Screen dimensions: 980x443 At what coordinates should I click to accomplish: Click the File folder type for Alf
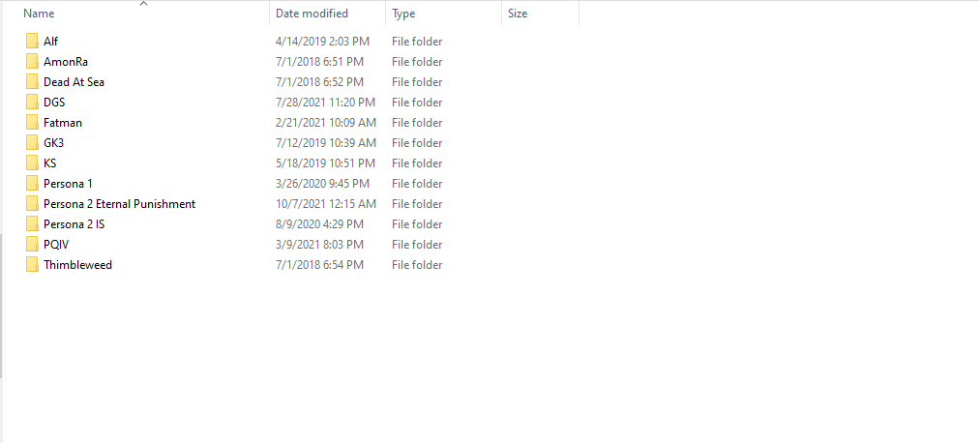(x=417, y=42)
